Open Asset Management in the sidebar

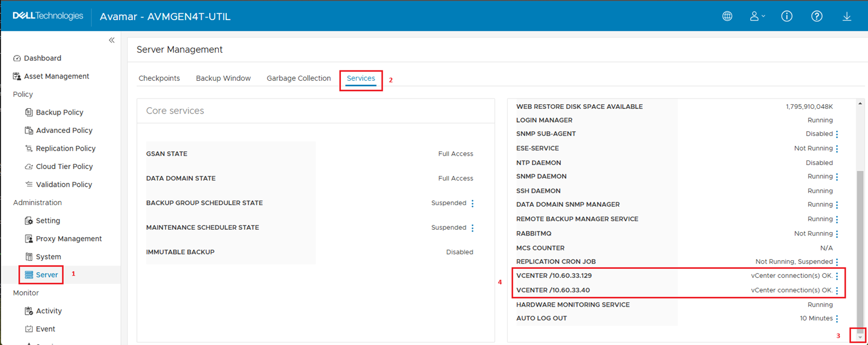click(x=56, y=76)
